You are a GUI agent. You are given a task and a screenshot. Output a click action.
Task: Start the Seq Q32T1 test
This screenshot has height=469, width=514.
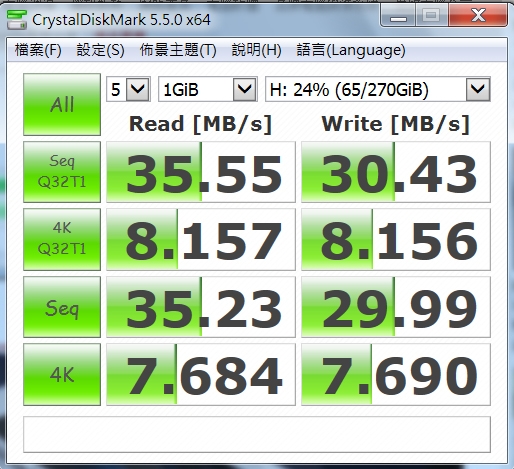(x=62, y=172)
